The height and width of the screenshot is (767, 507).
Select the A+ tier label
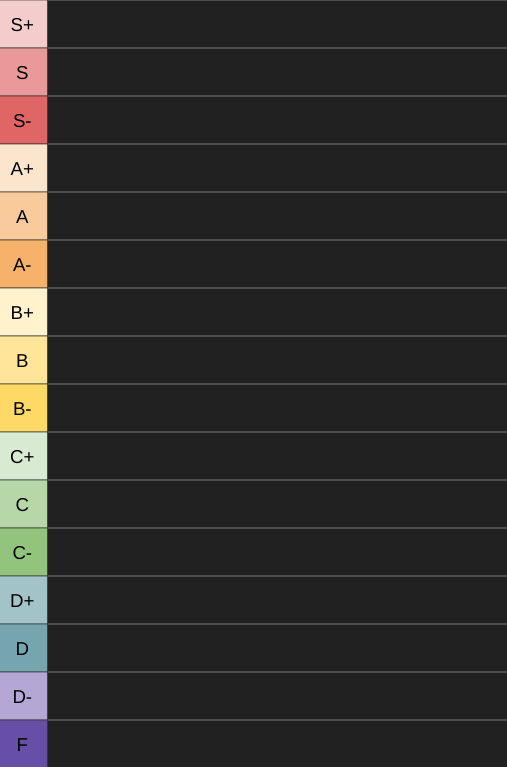coord(23,168)
